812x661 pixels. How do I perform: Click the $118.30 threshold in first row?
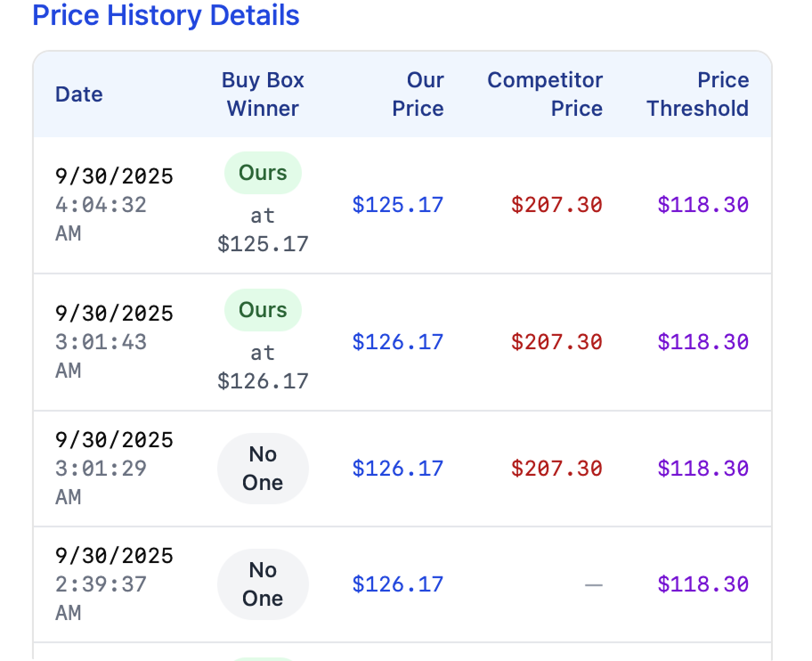coord(702,205)
